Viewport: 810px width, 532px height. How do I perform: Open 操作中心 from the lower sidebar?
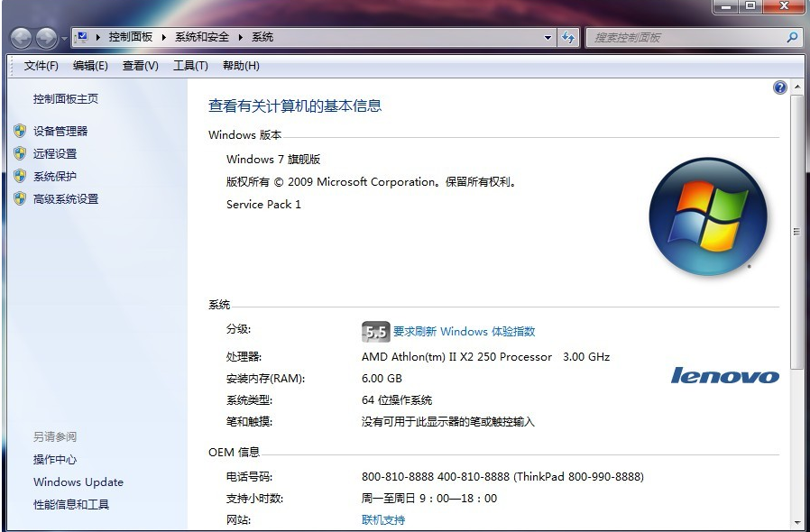55,459
